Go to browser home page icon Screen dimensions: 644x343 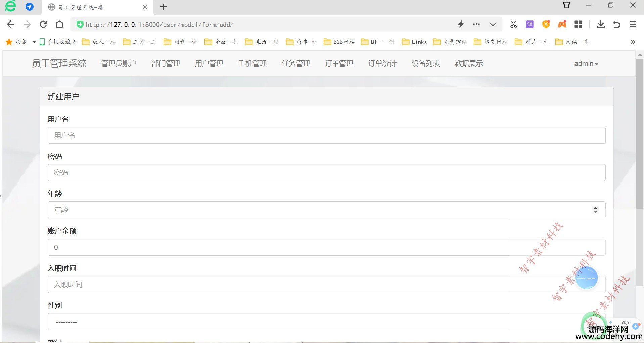click(x=59, y=24)
